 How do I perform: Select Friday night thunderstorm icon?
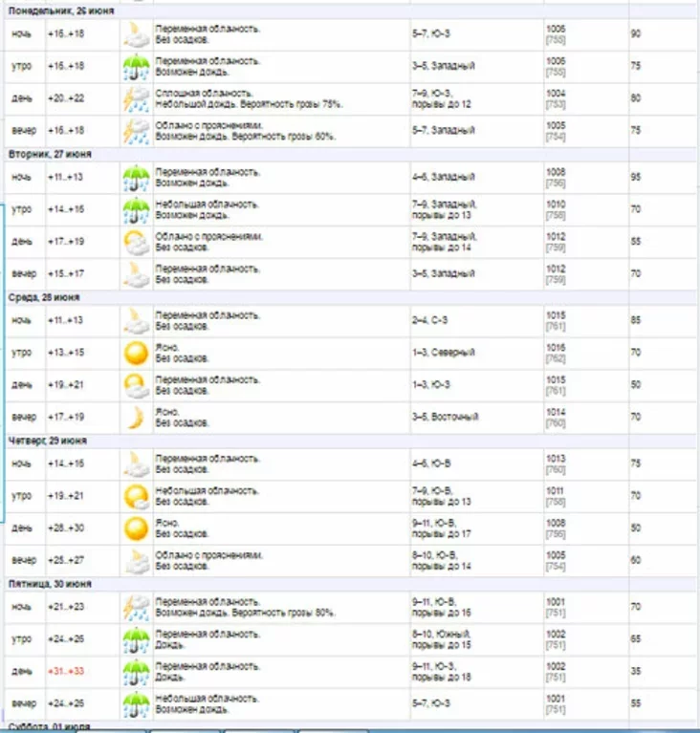[x=136, y=608]
